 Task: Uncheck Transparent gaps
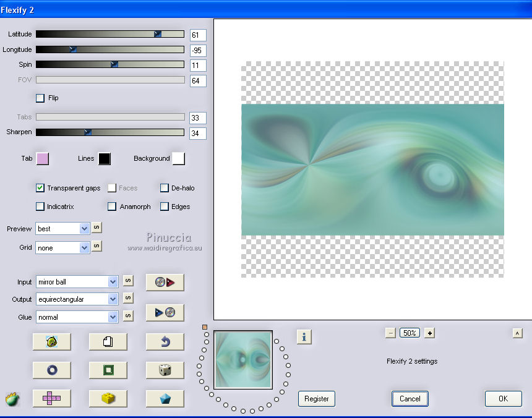pyautogui.click(x=40, y=188)
